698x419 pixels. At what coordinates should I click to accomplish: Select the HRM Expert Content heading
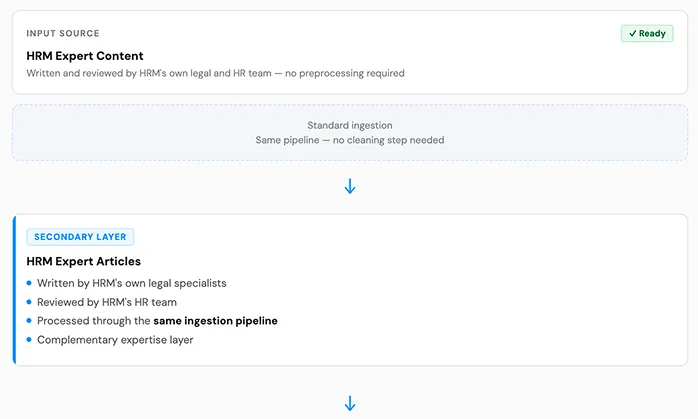coord(85,56)
